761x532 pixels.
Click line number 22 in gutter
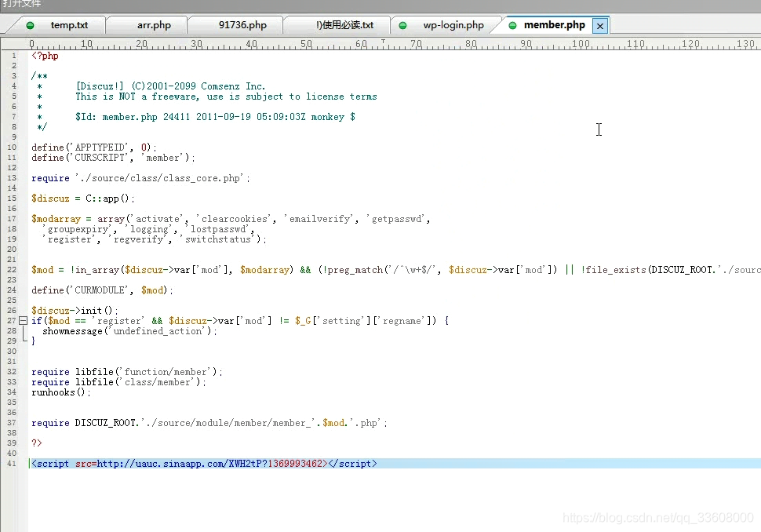12,269
